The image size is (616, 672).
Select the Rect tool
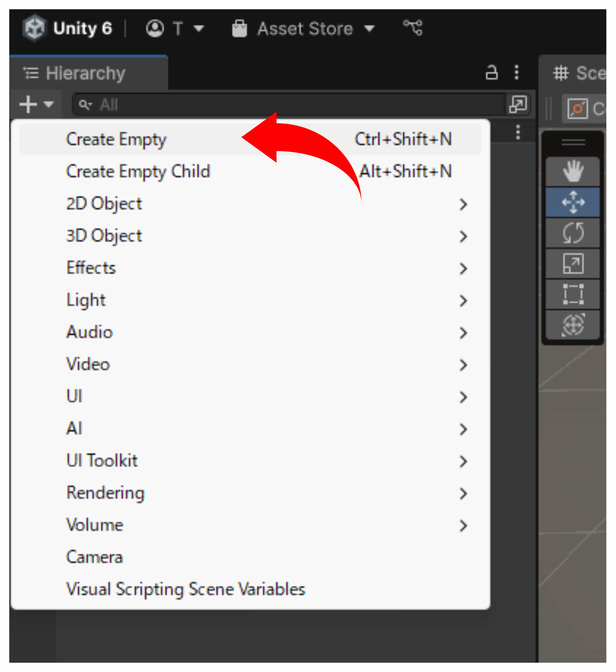573,294
